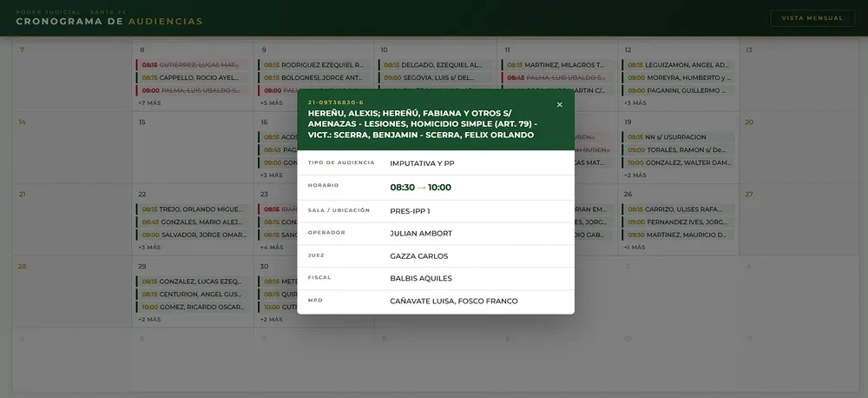
Task: Open the NN s/ USURPACION hearing
Action: [678, 137]
